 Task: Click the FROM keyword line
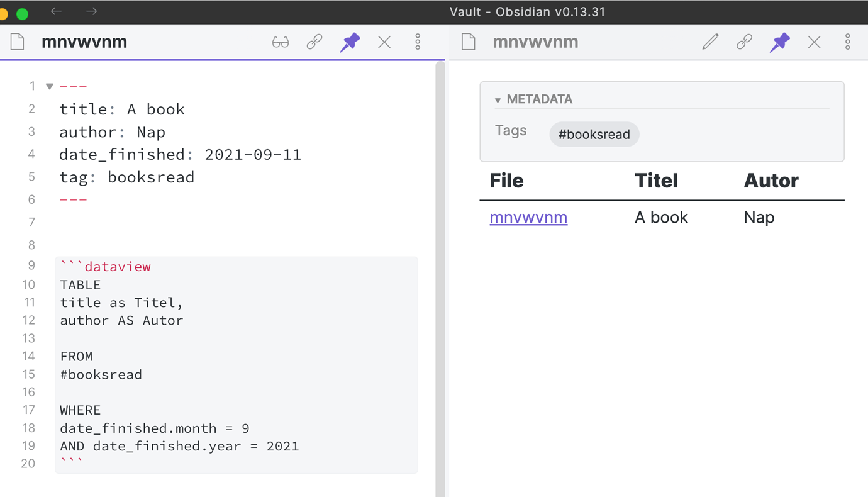click(x=76, y=356)
